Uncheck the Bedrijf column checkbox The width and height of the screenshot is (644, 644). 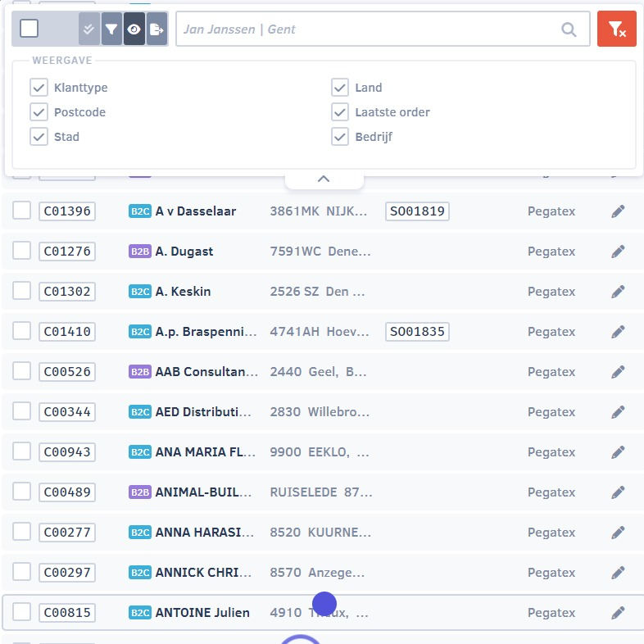coord(340,137)
